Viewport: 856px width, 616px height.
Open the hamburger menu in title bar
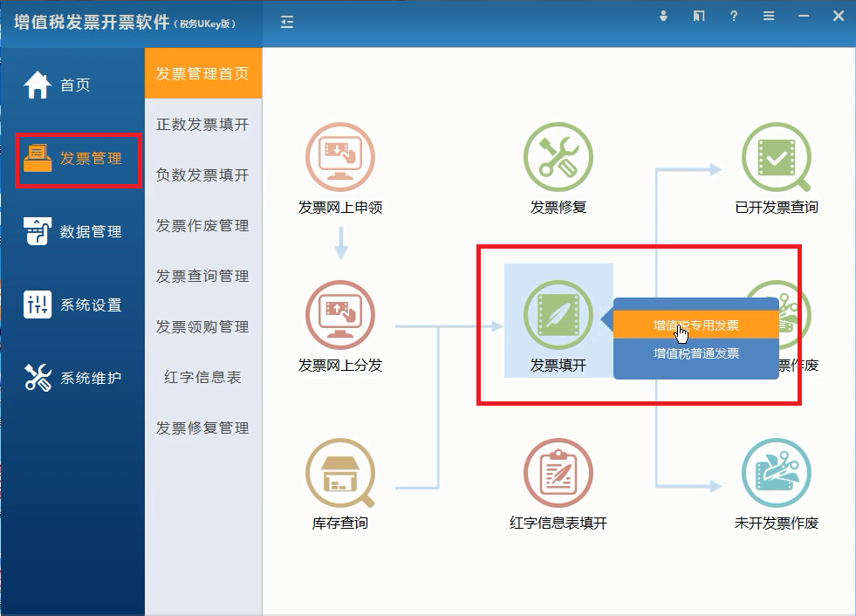coord(769,16)
